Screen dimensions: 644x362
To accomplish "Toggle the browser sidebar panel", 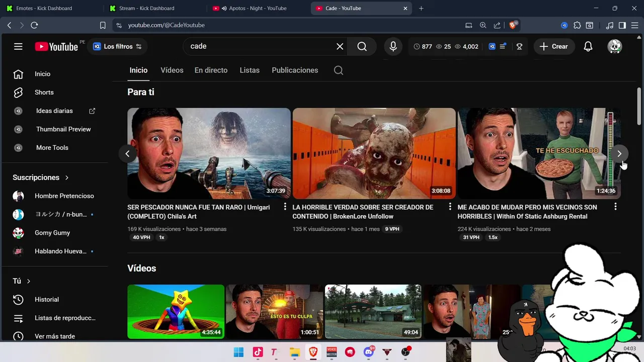I will click(x=622, y=25).
